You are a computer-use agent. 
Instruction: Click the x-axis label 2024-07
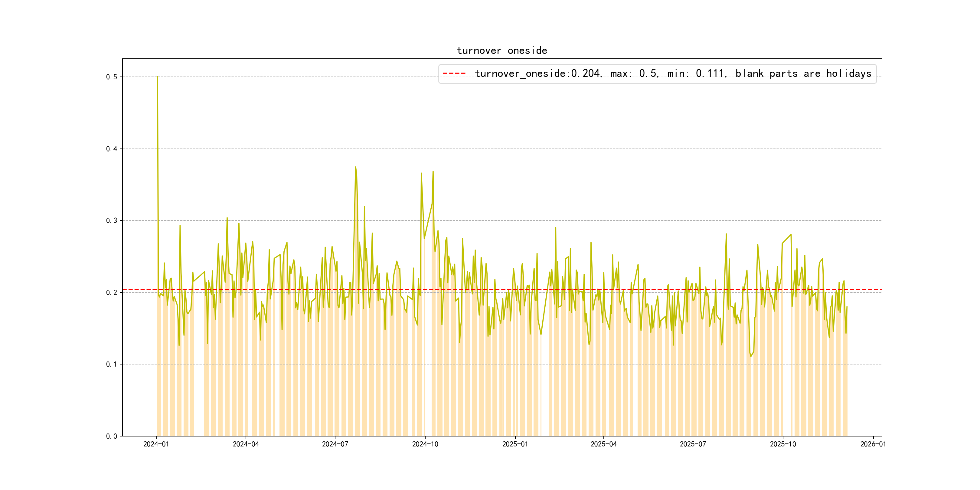(335, 444)
